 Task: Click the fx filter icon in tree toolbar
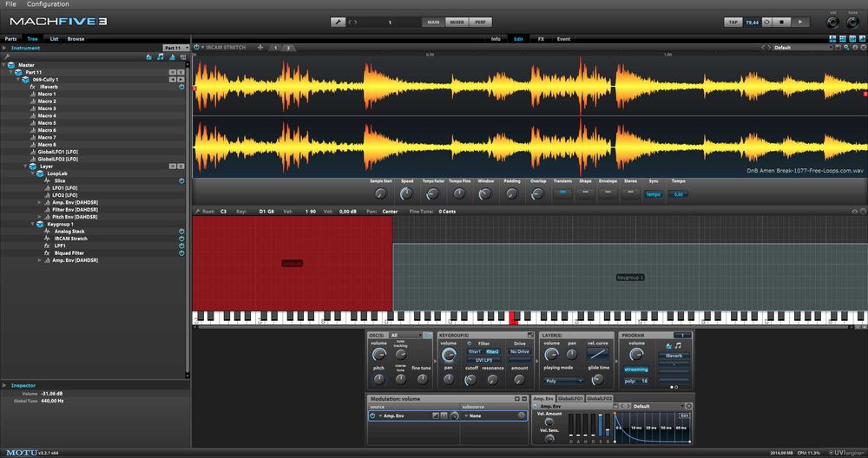pyautogui.click(x=149, y=57)
